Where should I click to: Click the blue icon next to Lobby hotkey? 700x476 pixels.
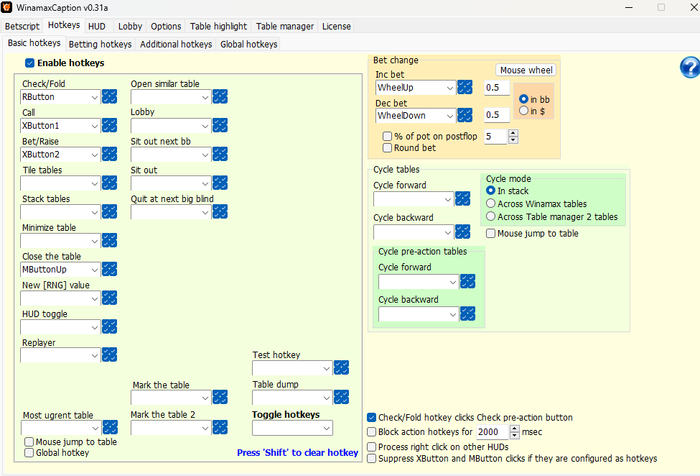[x=220, y=126]
